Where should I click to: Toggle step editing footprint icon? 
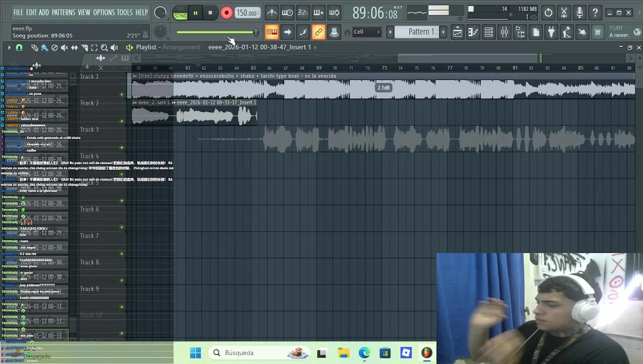click(x=303, y=32)
